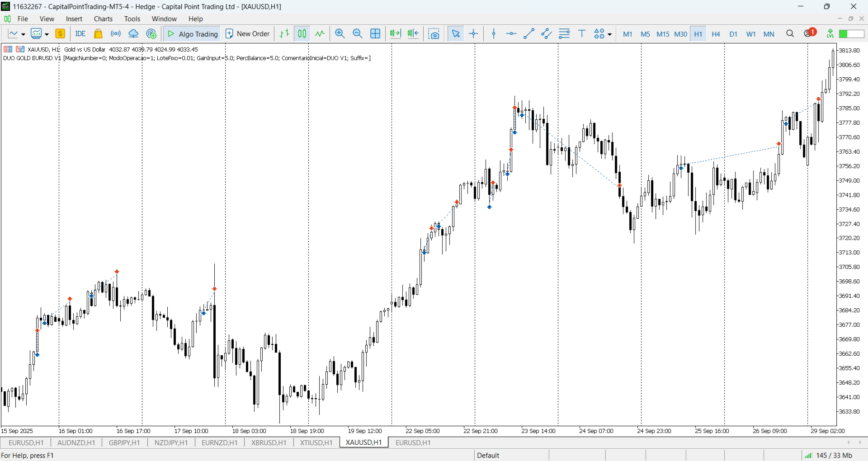Screen dimensions: 868x461
Task: Switch chart to line chart
Action: (x=320, y=34)
